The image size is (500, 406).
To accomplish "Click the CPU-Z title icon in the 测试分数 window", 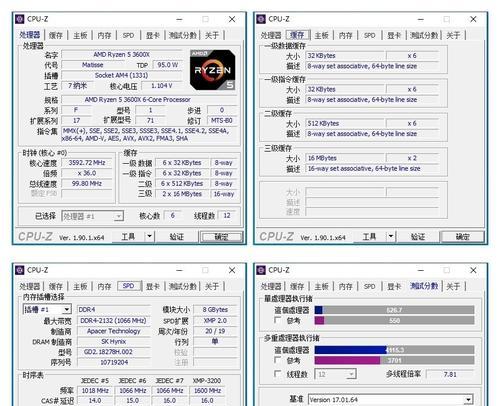I will tap(261, 270).
